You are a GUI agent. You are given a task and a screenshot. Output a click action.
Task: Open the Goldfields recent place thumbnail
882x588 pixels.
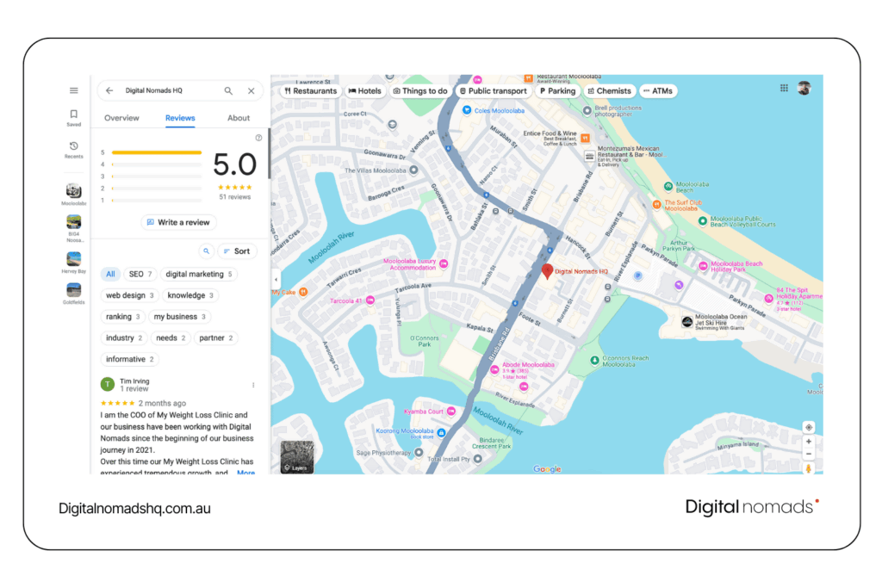pos(74,289)
